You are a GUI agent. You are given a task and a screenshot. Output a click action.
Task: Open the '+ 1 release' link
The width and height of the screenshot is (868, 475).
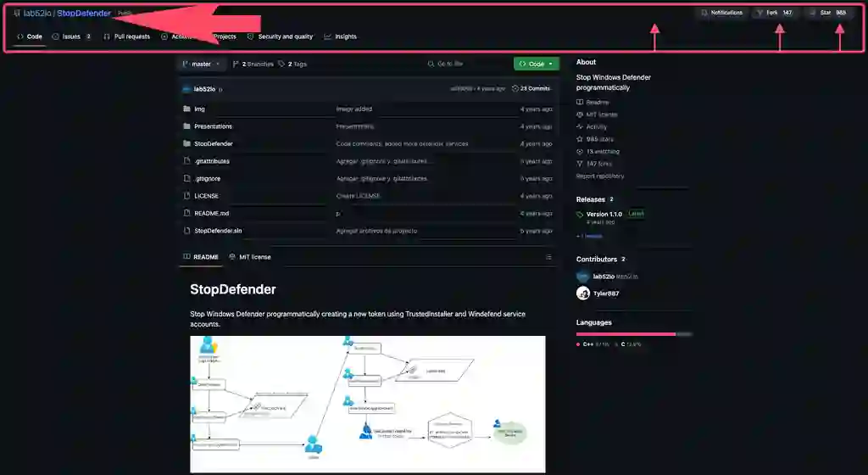click(x=589, y=237)
